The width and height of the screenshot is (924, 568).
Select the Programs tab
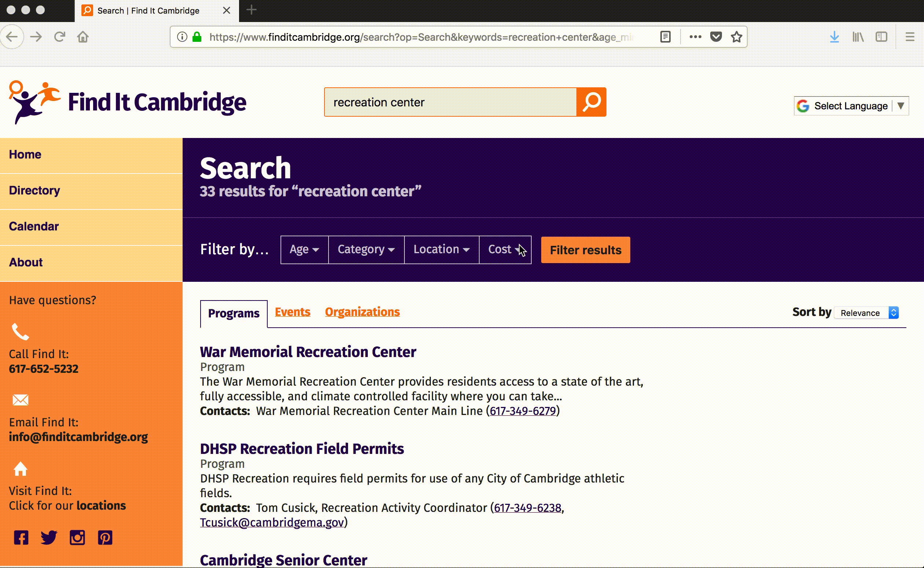pos(234,314)
